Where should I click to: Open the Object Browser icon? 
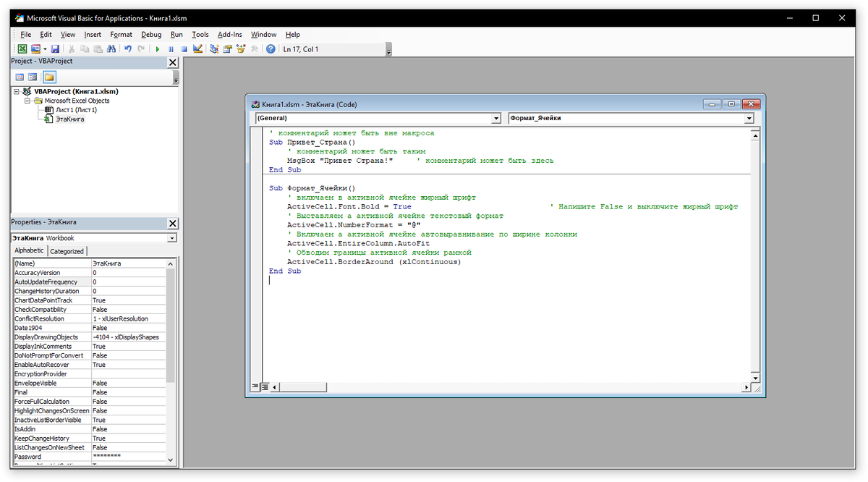coord(240,49)
